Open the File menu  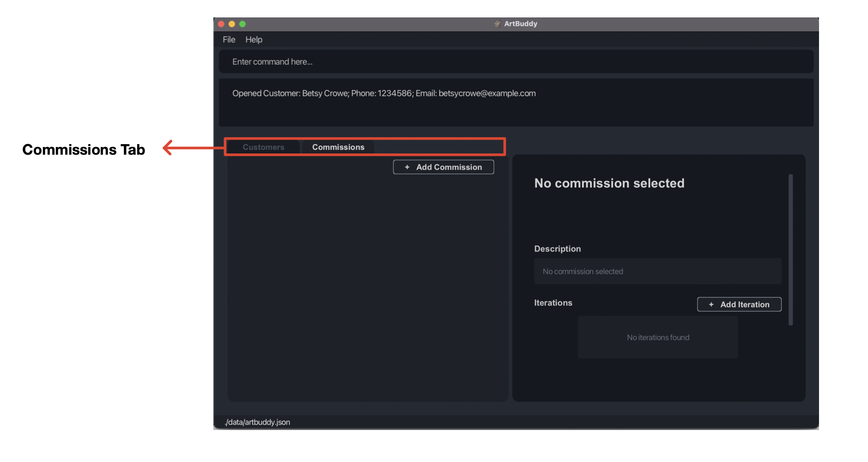[229, 40]
